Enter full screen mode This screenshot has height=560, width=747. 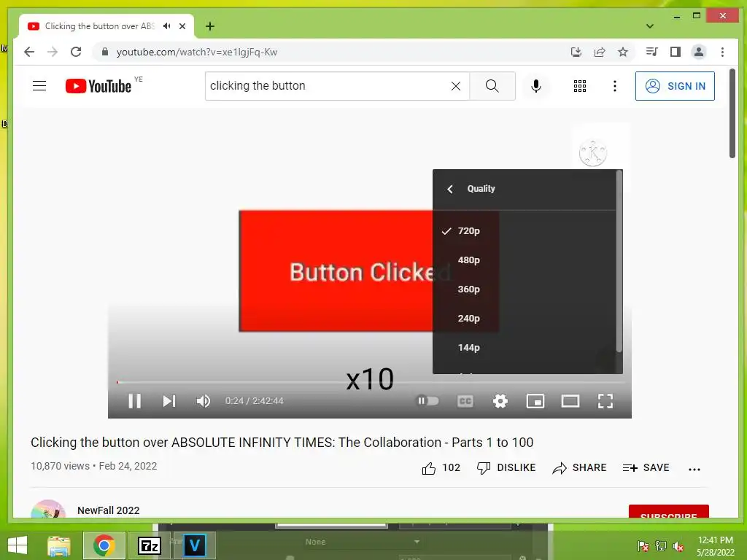coord(605,401)
